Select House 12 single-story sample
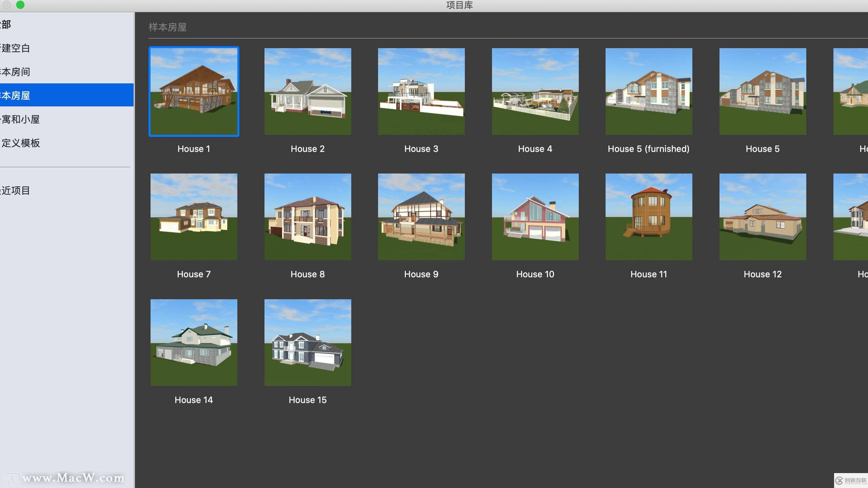Viewport: 868px width, 488px height. [x=763, y=217]
